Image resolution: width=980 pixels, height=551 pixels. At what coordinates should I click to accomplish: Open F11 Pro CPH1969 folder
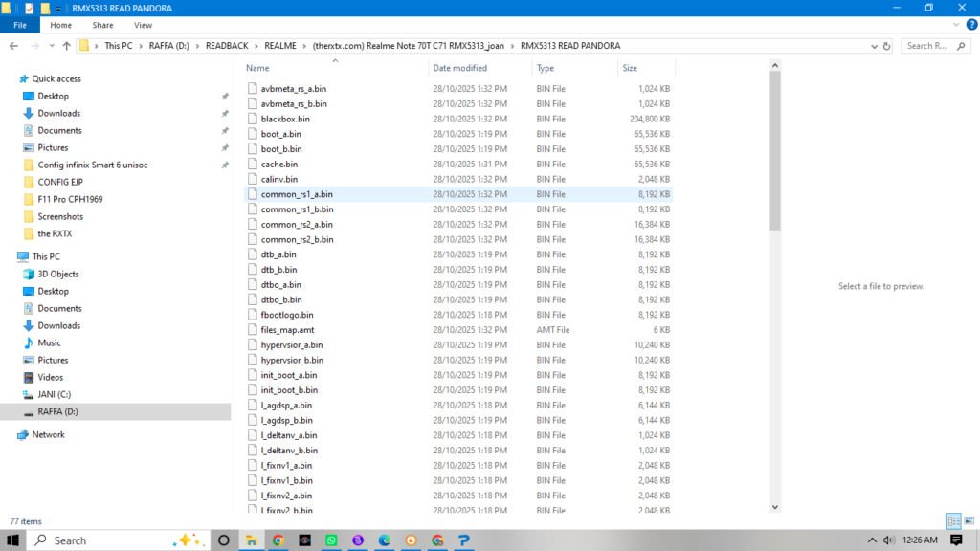pos(70,199)
